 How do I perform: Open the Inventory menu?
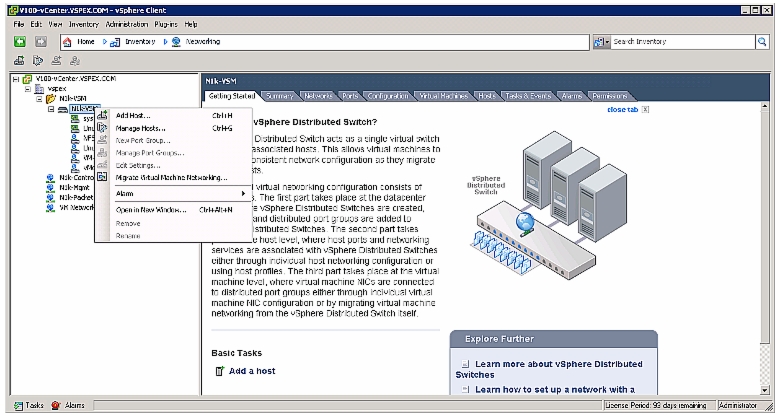coord(84,24)
